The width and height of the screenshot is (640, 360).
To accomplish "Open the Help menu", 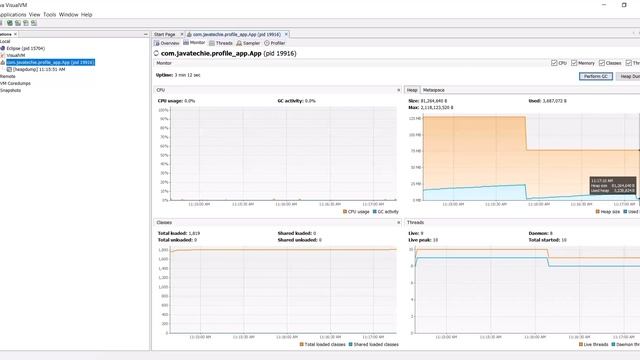I will [87, 15].
